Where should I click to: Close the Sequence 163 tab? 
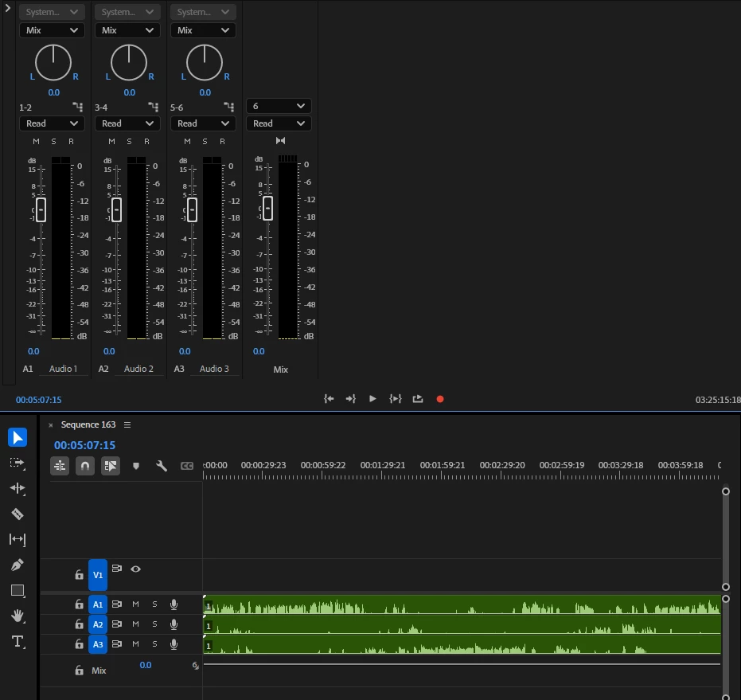(x=51, y=425)
